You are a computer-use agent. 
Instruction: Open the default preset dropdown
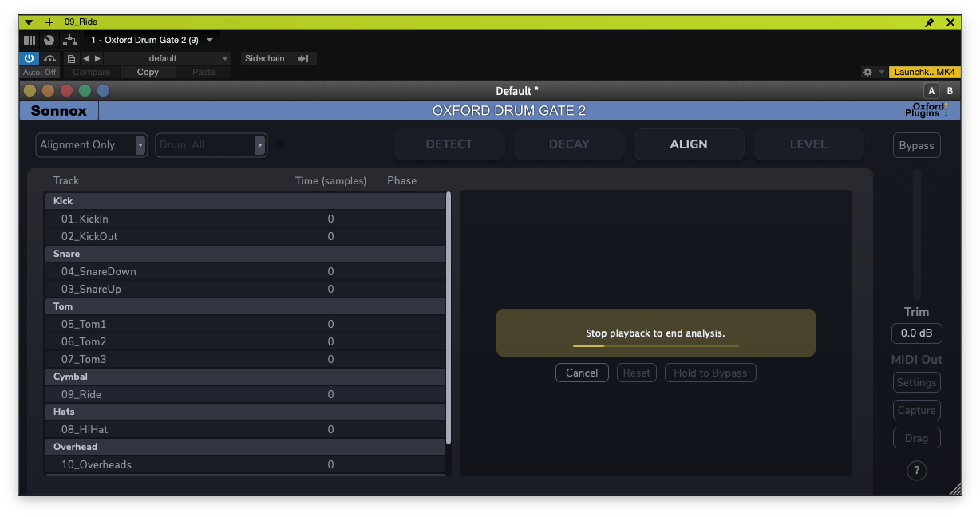pos(168,58)
